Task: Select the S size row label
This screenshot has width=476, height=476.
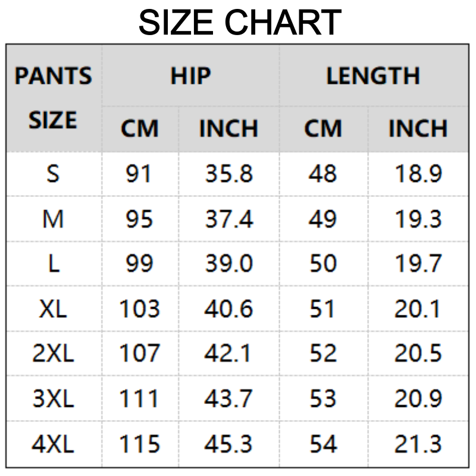Action: tap(54, 174)
